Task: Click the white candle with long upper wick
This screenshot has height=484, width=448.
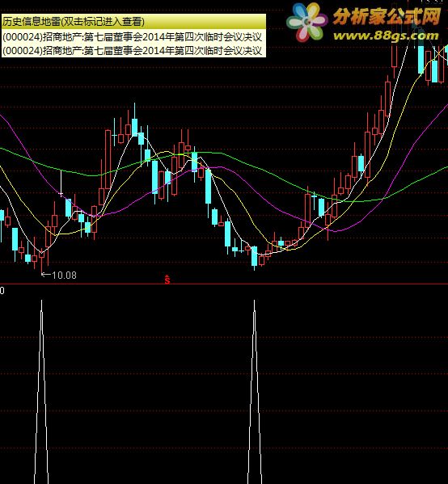Action: (x=61, y=183)
